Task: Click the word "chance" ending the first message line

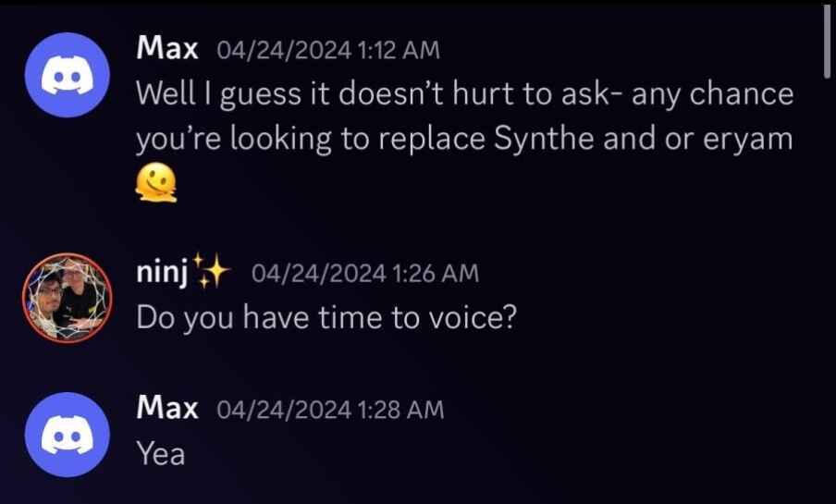Action: (x=741, y=94)
